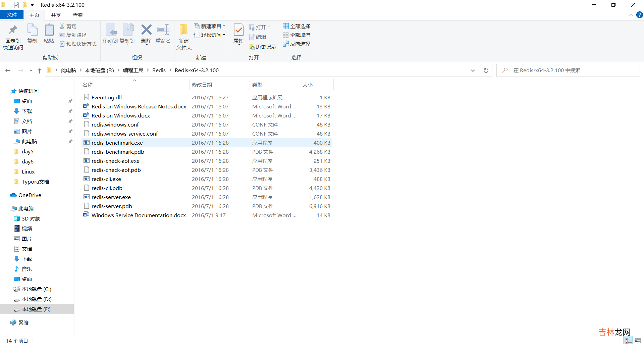The width and height of the screenshot is (644, 344).
Task: Select redis-check-aof.exe file
Action: (207, 161)
